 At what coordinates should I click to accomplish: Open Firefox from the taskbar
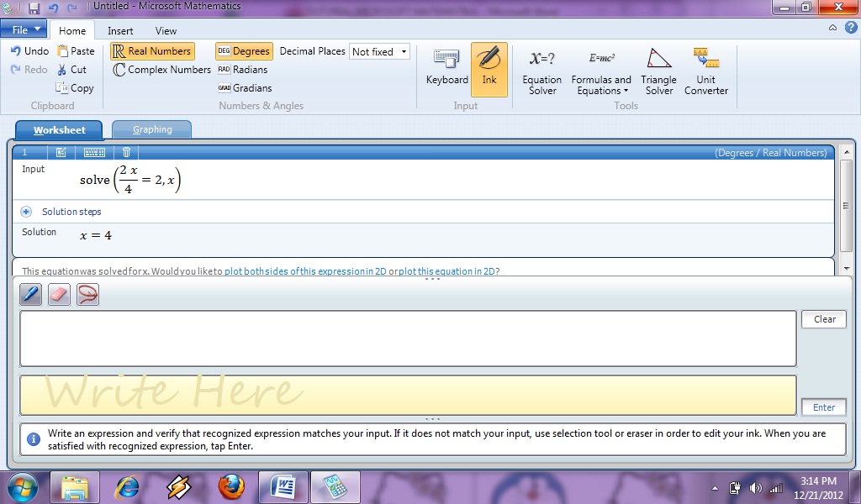(x=231, y=487)
